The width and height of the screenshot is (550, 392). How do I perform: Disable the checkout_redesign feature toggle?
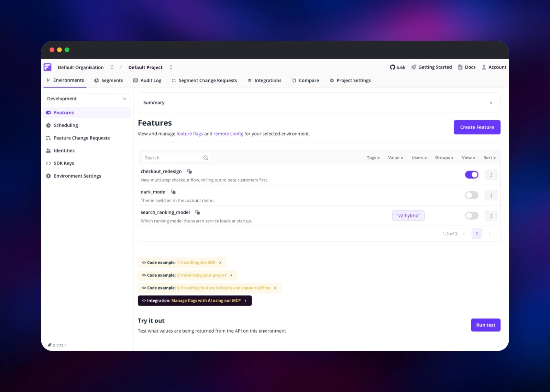point(472,175)
